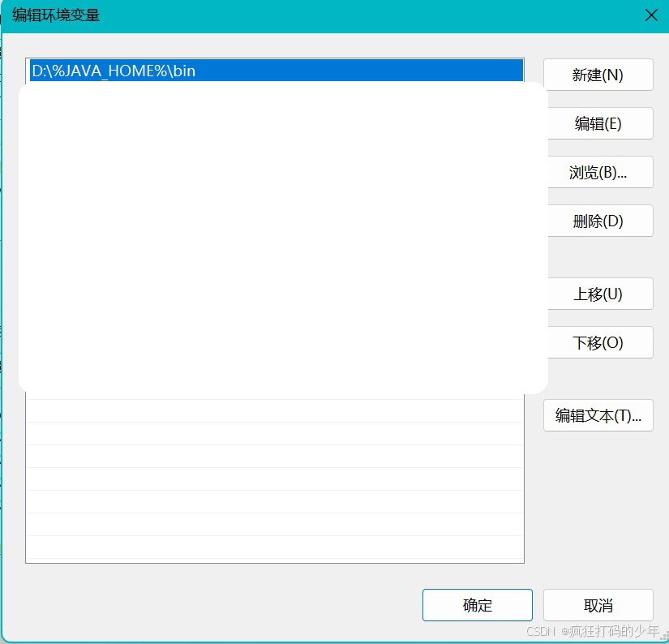This screenshot has height=644, width=669.
Task: Click 编辑(E) to edit the selected entry
Action: (x=598, y=122)
